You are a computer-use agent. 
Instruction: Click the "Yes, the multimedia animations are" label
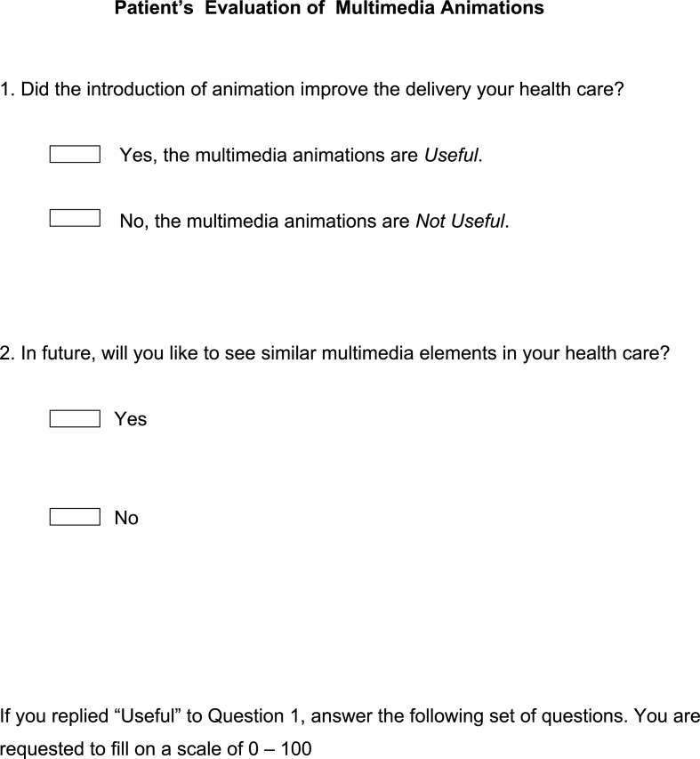pyautogui.click(x=270, y=156)
